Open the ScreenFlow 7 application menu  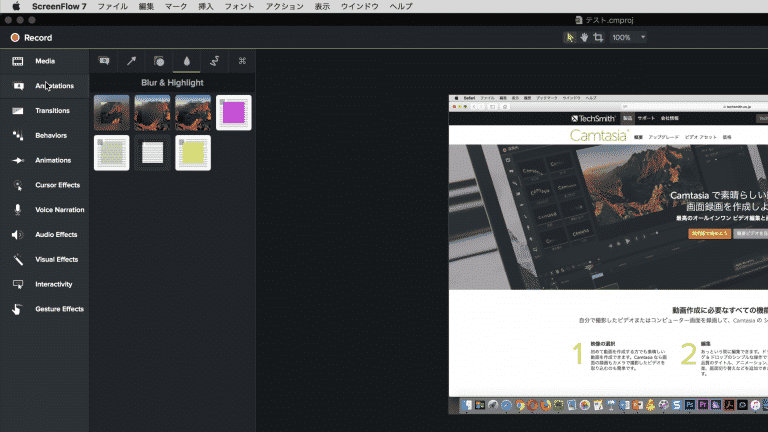(59, 6)
